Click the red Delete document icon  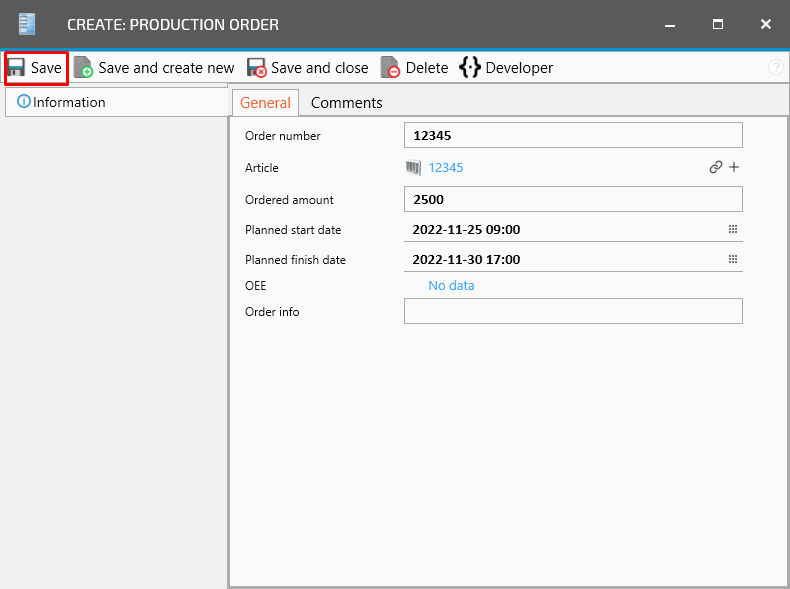click(390, 68)
